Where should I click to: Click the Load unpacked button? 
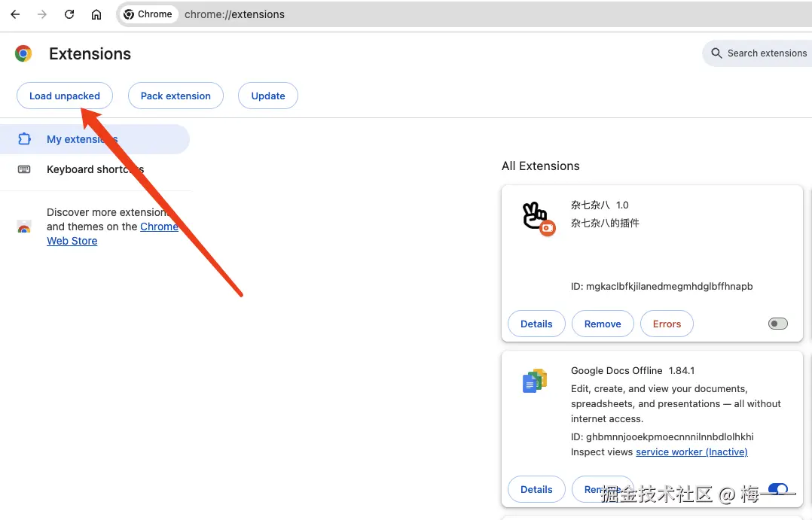click(x=65, y=96)
